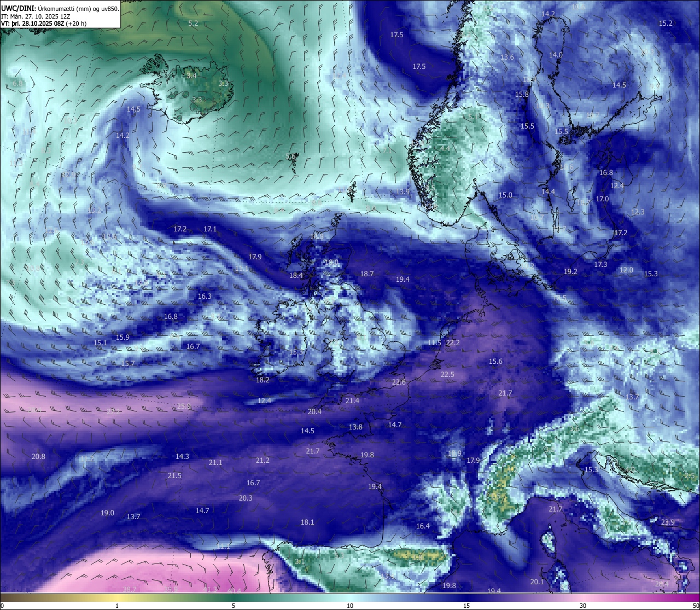
Task: Click the map value '15.8'
Action: click(x=522, y=95)
